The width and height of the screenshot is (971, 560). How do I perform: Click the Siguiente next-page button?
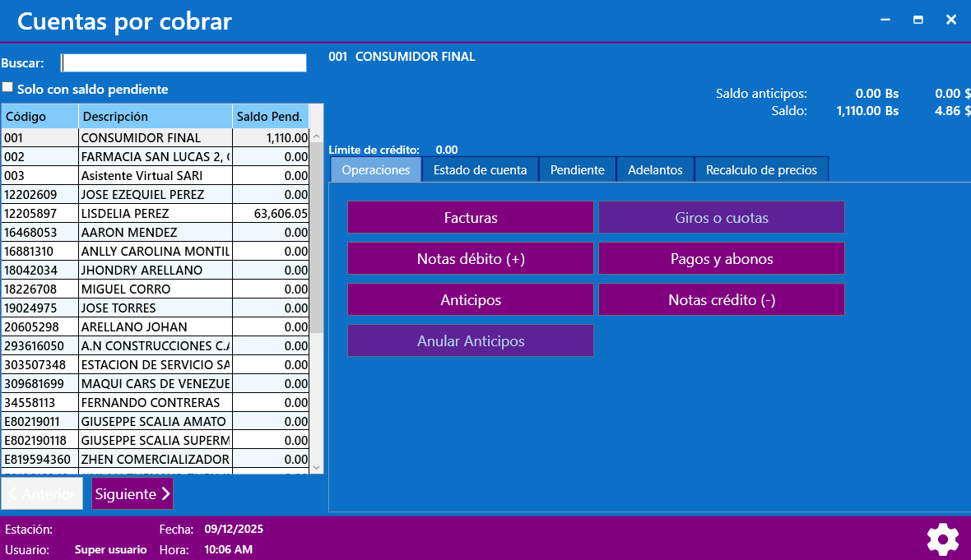(132, 493)
